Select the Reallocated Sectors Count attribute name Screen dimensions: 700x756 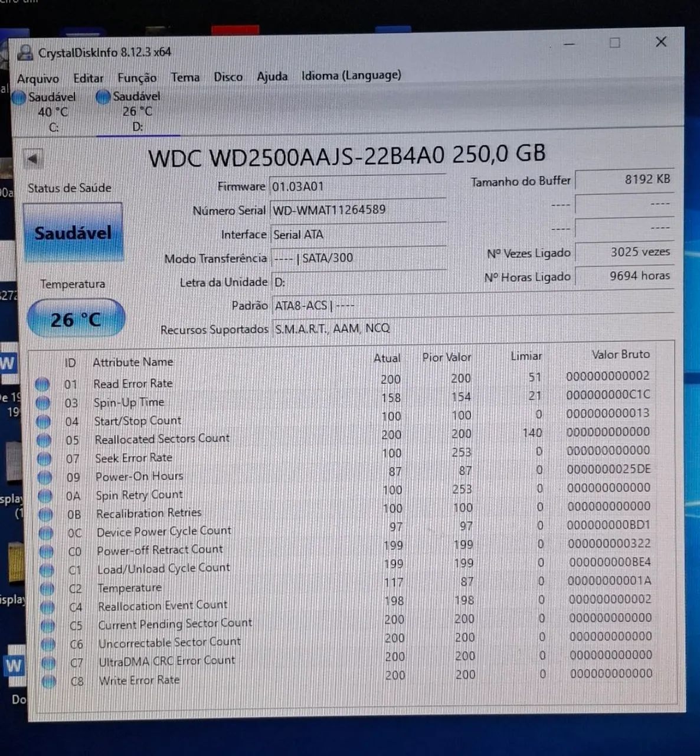click(162, 439)
